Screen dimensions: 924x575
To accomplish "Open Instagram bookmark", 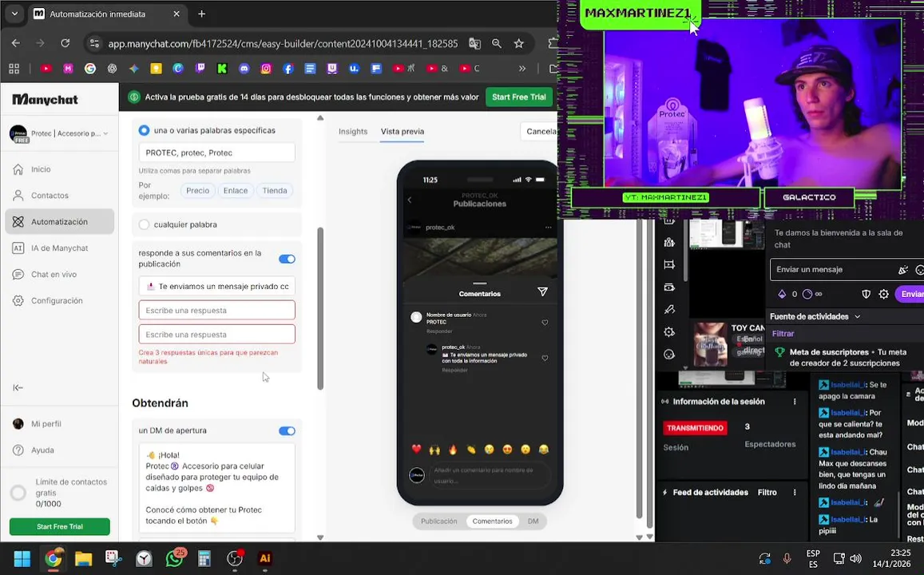I will 266,69.
